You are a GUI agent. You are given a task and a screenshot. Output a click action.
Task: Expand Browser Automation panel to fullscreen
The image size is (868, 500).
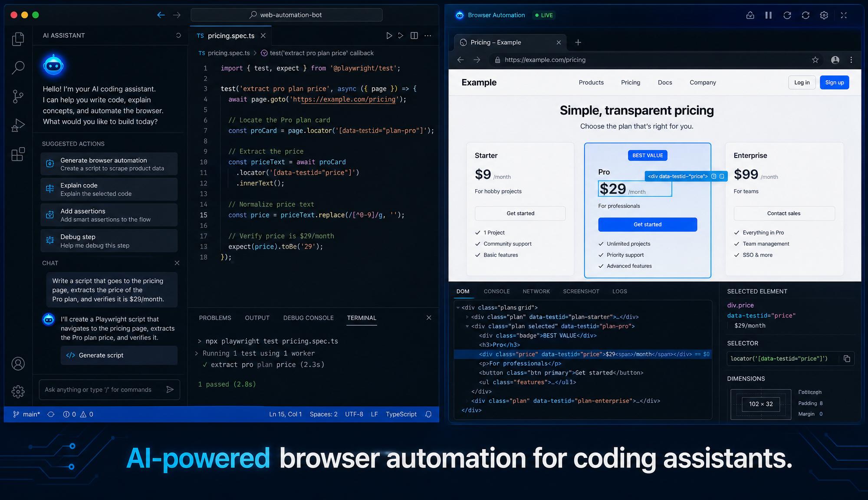coord(844,15)
